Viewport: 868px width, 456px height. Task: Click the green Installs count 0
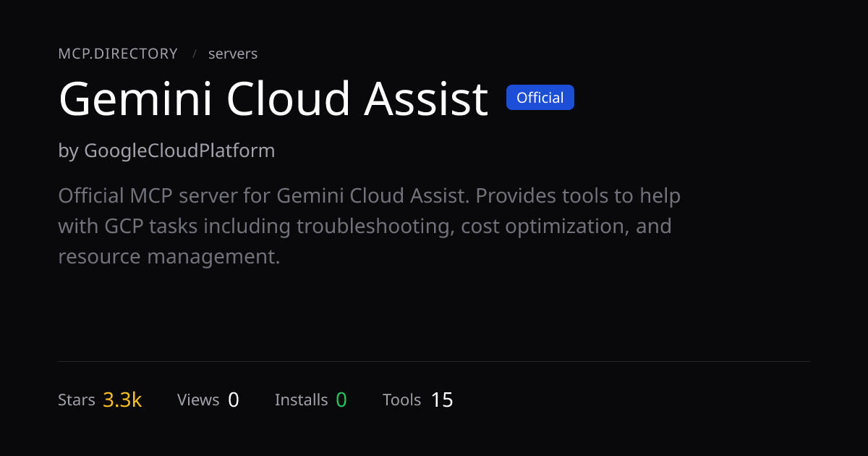pos(341,400)
